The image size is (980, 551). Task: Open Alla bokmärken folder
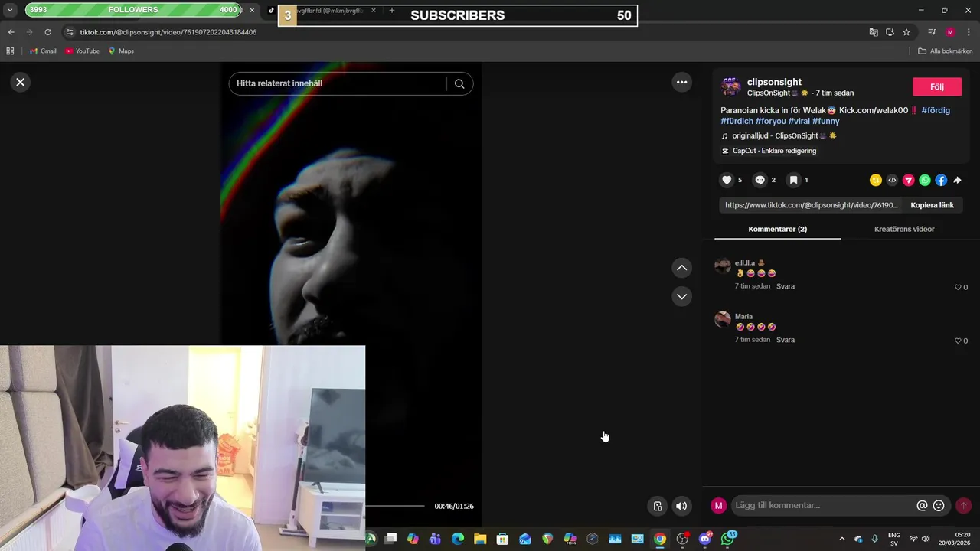tap(946, 51)
